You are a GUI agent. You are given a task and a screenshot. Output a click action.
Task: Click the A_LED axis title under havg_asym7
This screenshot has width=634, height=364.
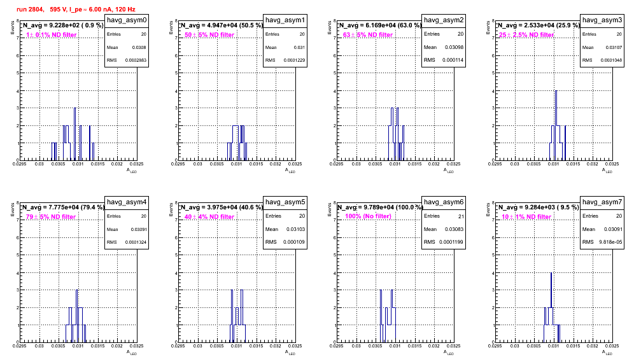[x=607, y=353]
